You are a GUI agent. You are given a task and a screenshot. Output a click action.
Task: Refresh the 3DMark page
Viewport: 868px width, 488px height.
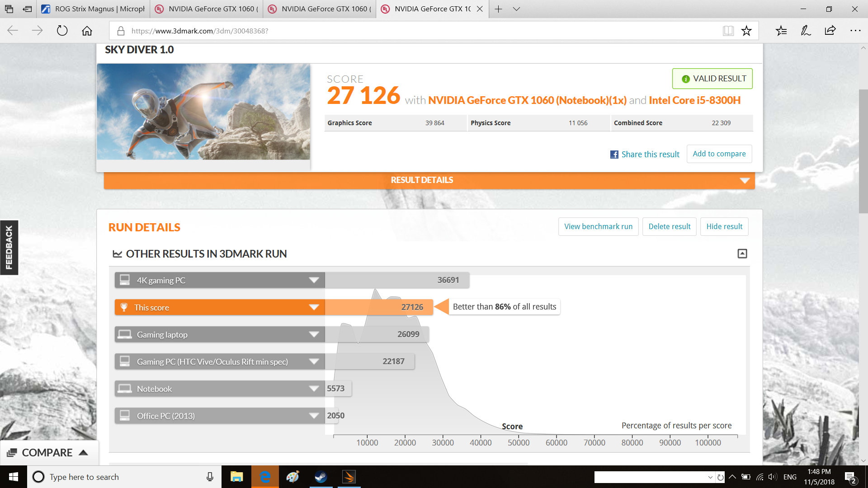click(x=62, y=31)
